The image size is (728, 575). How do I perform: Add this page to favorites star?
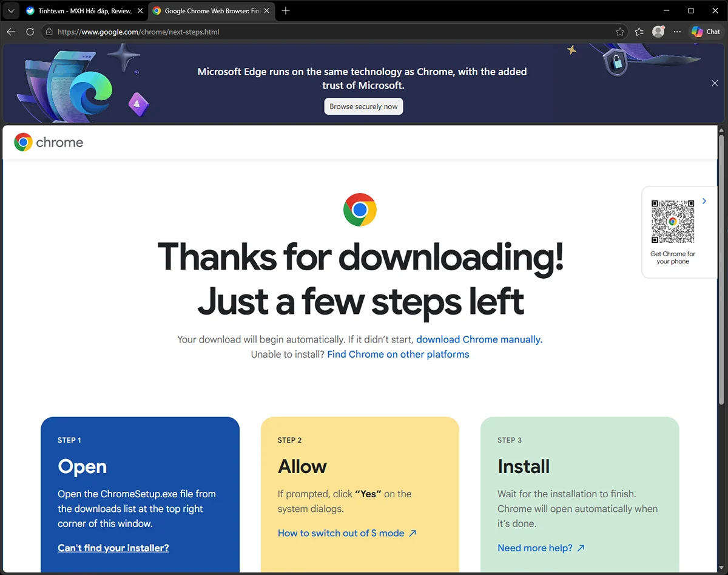pyautogui.click(x=619, y=32)
